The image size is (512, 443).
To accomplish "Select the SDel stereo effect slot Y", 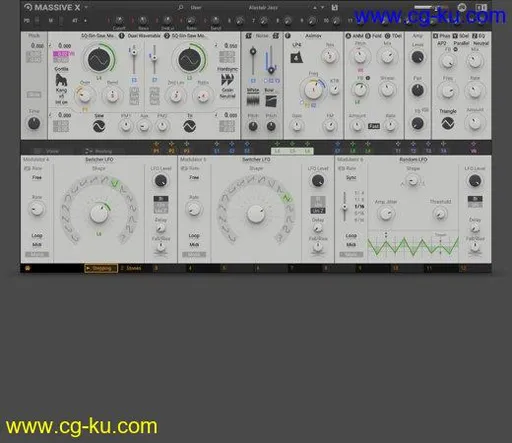I will click(x=460, y=35).
